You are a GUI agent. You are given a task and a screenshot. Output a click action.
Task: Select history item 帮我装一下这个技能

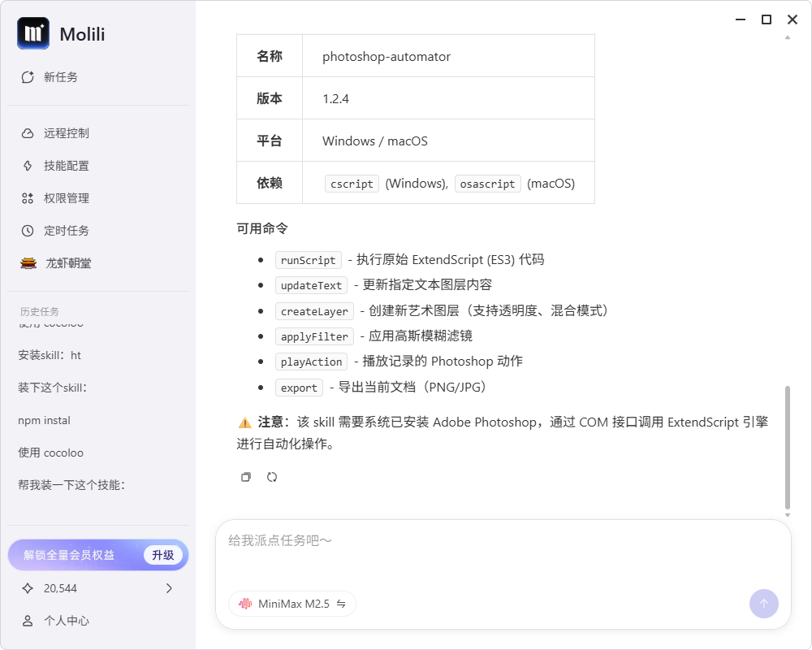click(x=71, y=485)
